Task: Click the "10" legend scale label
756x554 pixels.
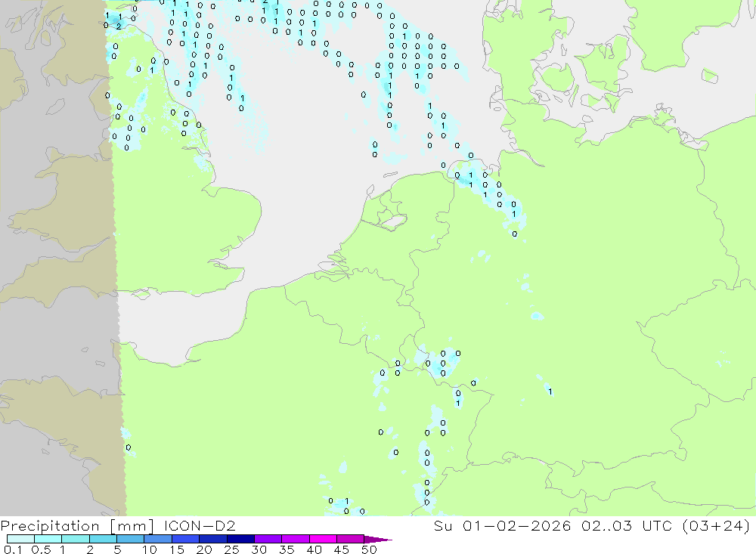Action: click(x=150, y=549)
